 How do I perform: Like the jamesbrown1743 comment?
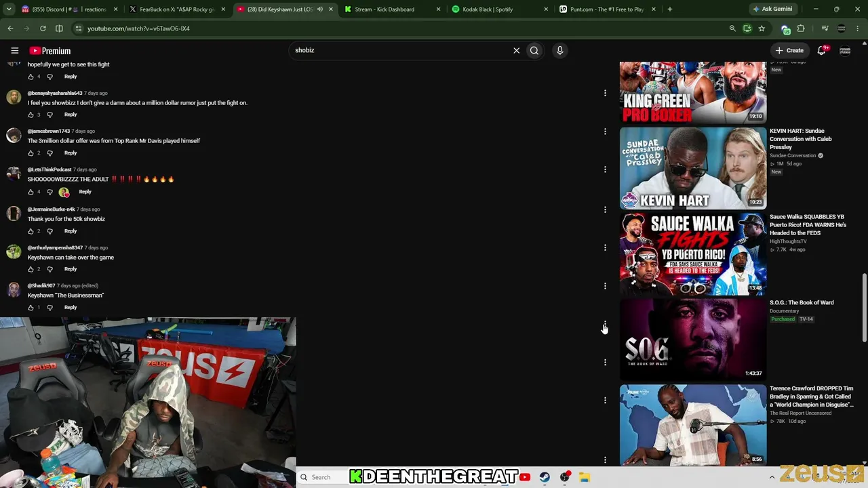[31, 153]
